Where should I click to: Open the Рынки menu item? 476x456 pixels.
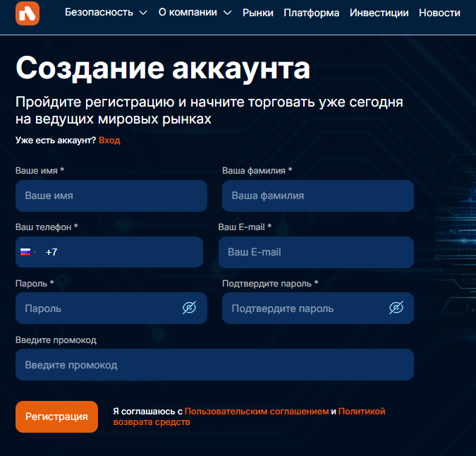pos(257,13)
